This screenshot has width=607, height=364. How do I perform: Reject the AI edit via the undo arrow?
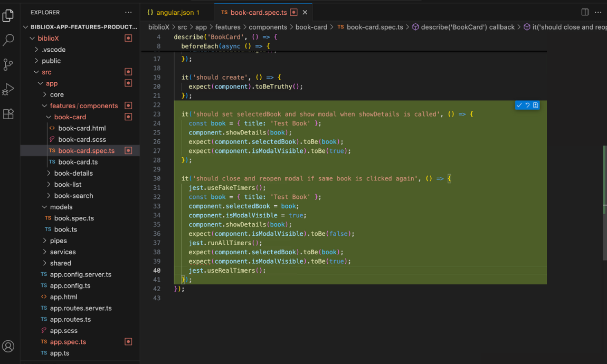click(x=527, y=105)
